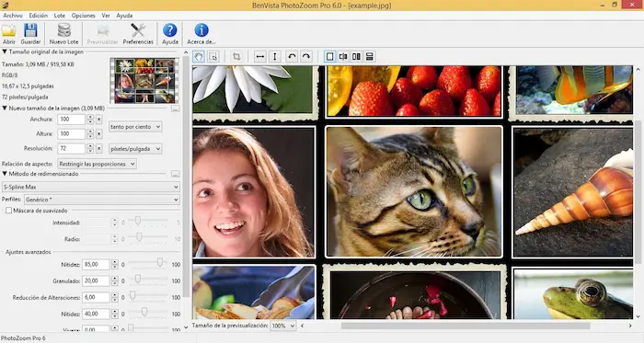
Task: Click the Anchura spinner arrows
Action: coord(90,120)
